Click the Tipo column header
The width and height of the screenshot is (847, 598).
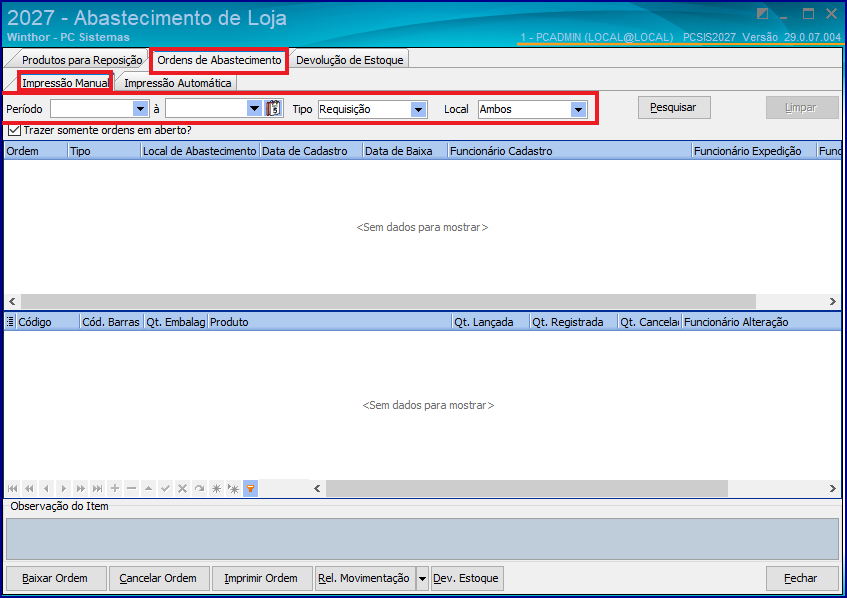[x=104, y=151]
